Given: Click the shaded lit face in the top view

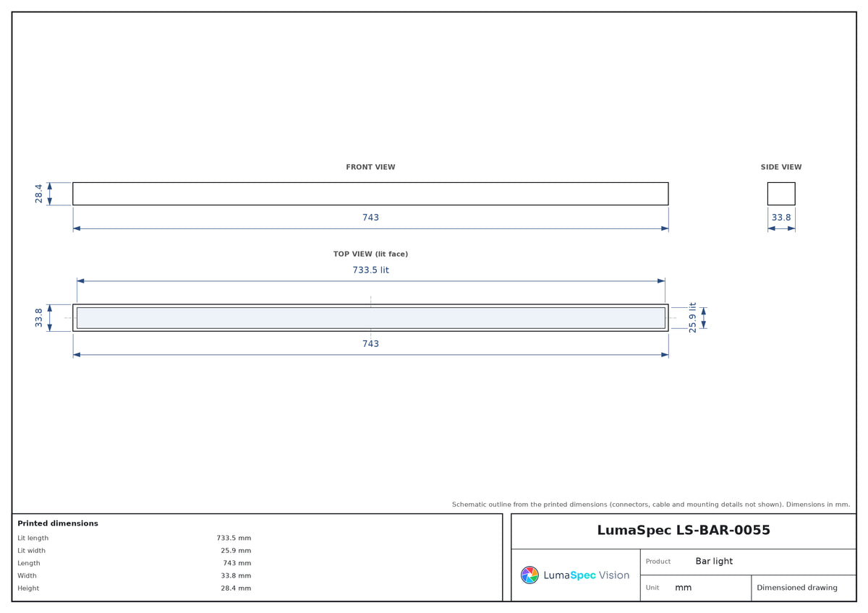Looking at the screenshot, I should click(x=370, y=318).
